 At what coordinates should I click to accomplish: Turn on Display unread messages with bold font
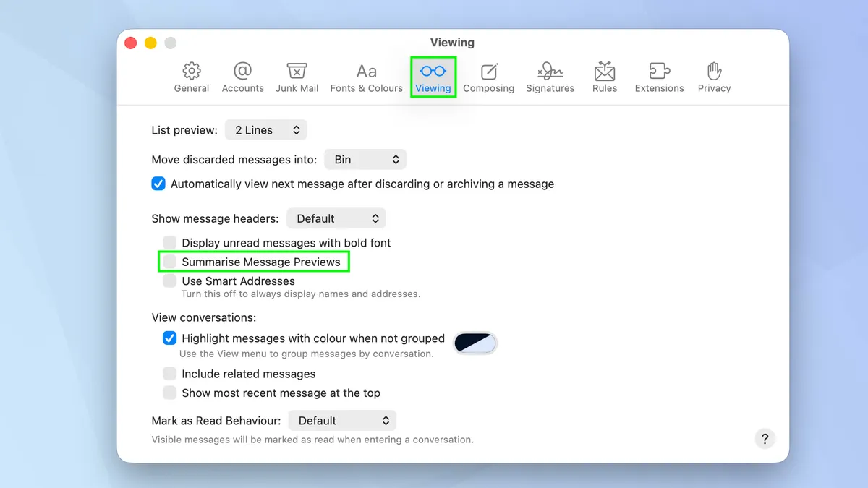click(x=169, y=242)
